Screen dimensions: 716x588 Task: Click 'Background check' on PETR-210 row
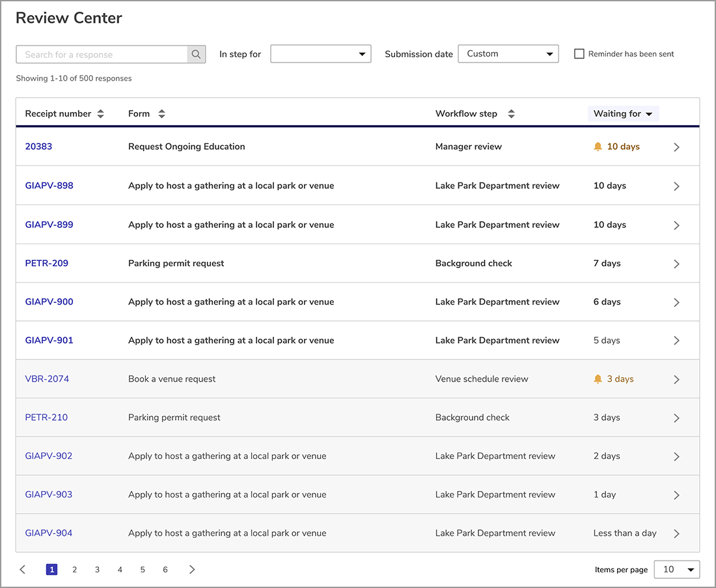pos(472,417)
